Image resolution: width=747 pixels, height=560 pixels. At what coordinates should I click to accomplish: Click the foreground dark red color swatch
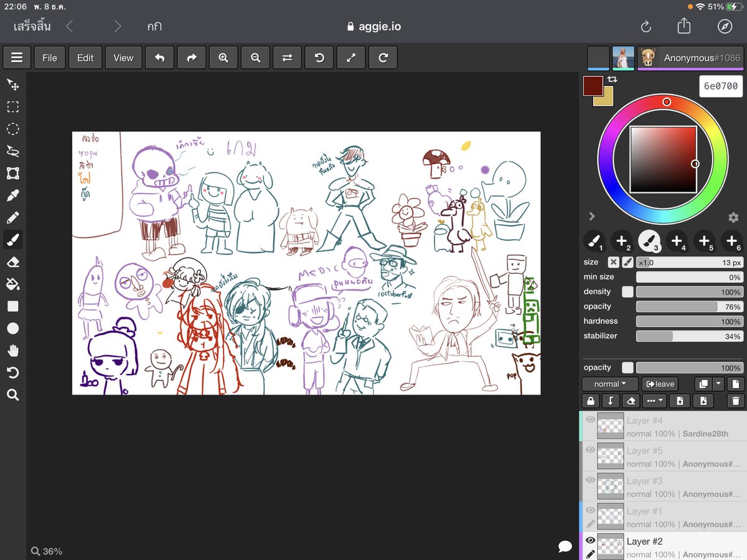pos(593,86)
